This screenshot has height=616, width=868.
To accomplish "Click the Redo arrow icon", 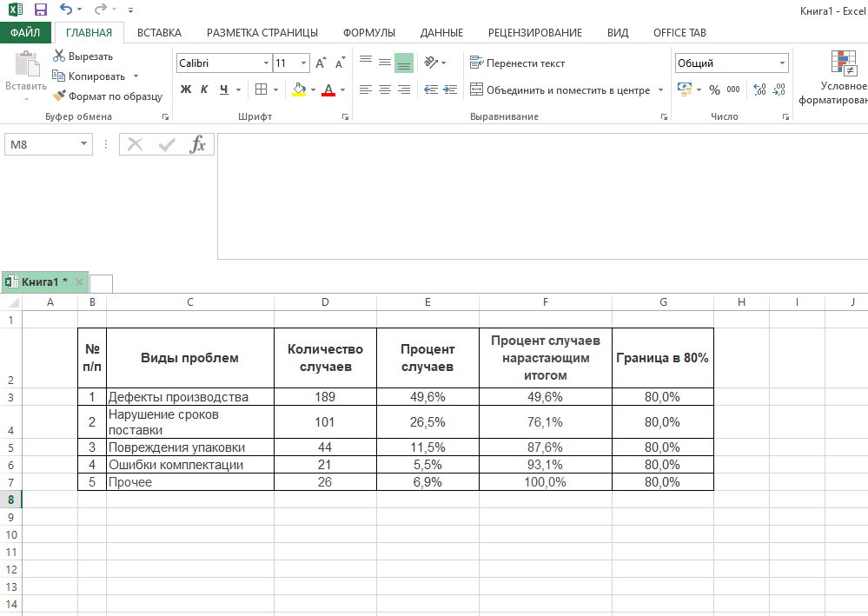I will (100, 10).
